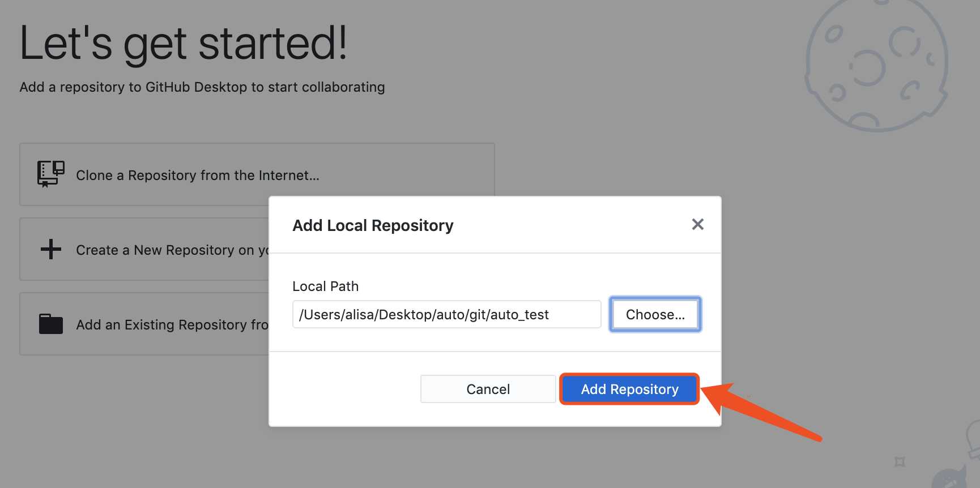Click the Add Repository button
This screenshot has height=488, width=980.
click(x=629, y=389)
